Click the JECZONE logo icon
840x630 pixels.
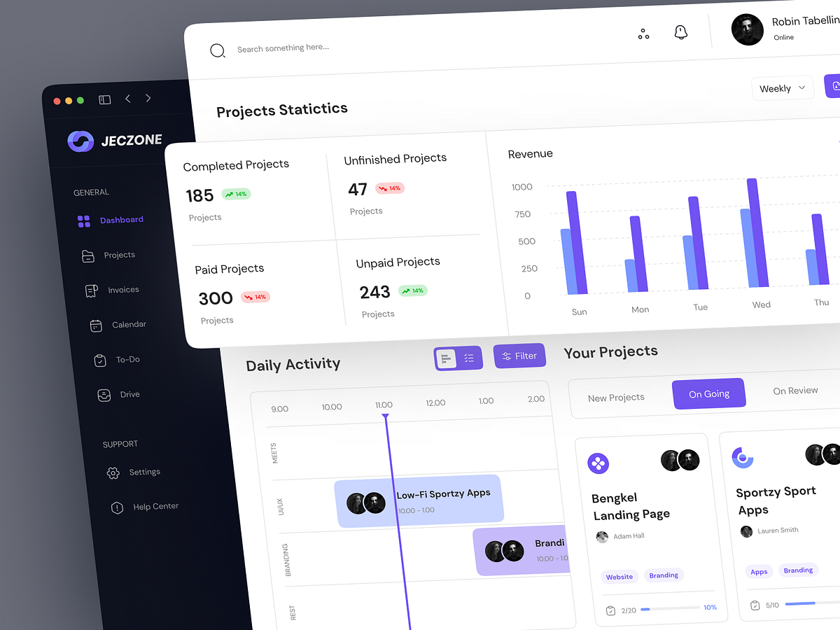point(80,141)
